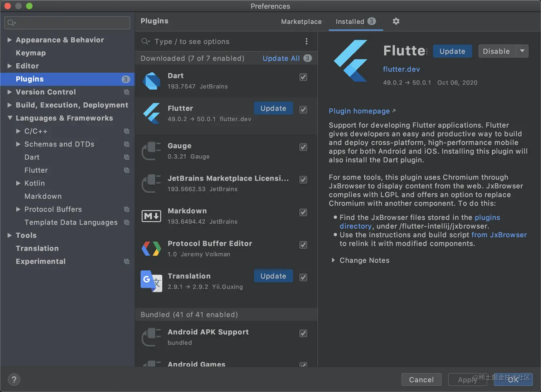The height and width of the screenshot is (392, 541).
Task: Click Update in Flutter details panel
Action: pos(452,51)
